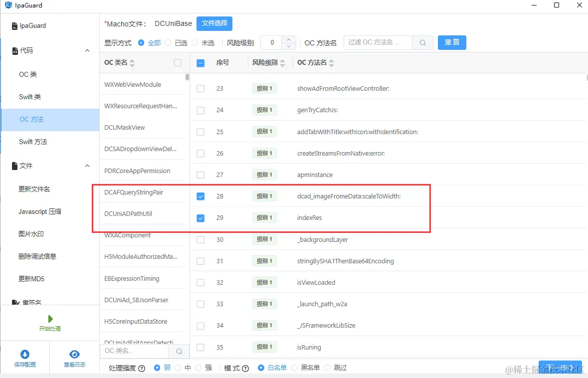Select class DCUniADPathUtil in list

pos(128,214)
